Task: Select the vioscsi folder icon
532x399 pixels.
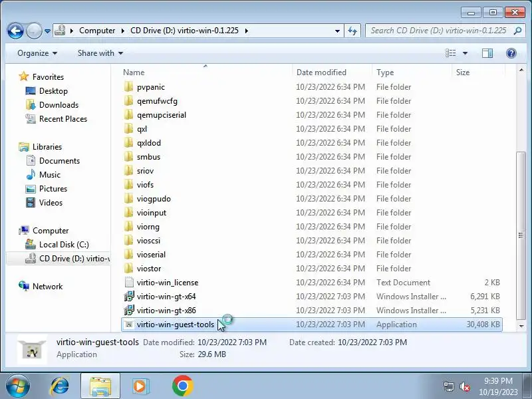Action: [x=128, y=240]
